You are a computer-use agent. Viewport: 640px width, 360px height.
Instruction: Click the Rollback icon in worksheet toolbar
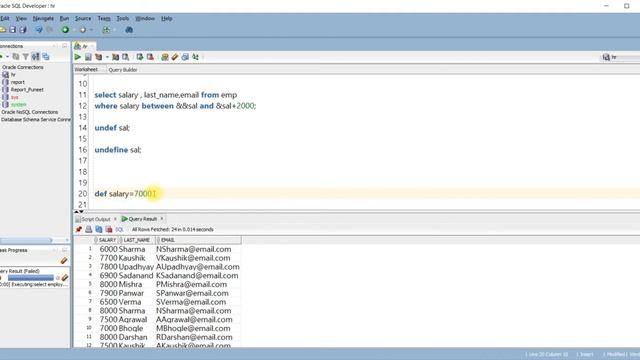click(150, 57)
